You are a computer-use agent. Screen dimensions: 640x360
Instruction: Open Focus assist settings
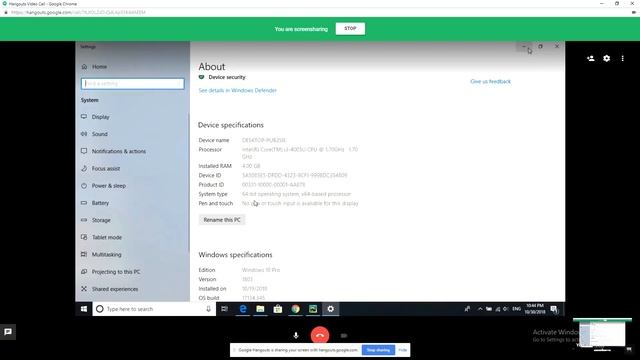(x=105, y=168)
